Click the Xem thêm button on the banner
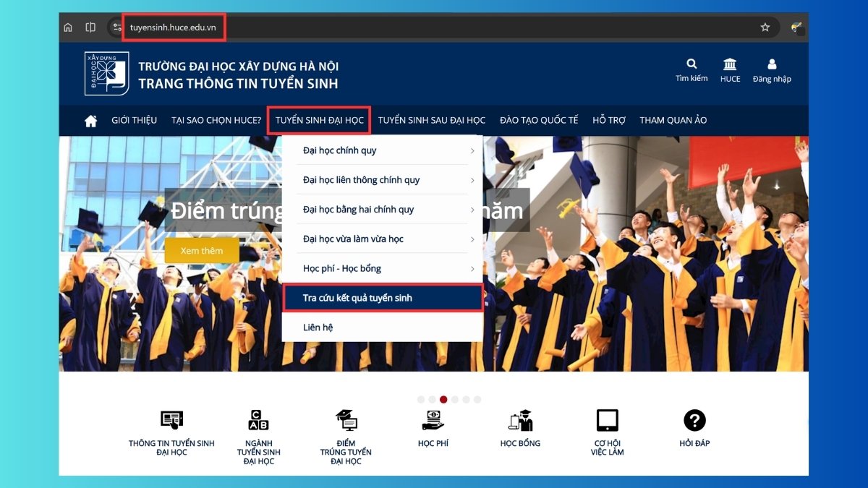The width and height of the screenshot is (868, 488). 202,251
